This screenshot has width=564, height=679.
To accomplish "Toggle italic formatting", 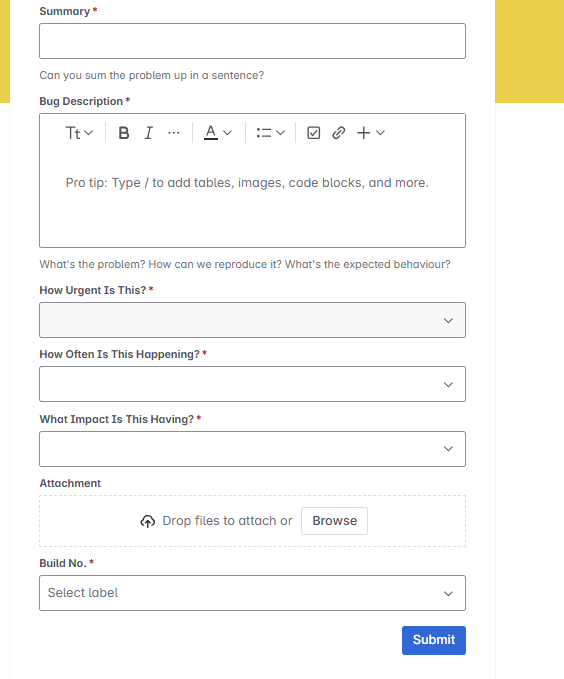I will click(x=149, y=133).
